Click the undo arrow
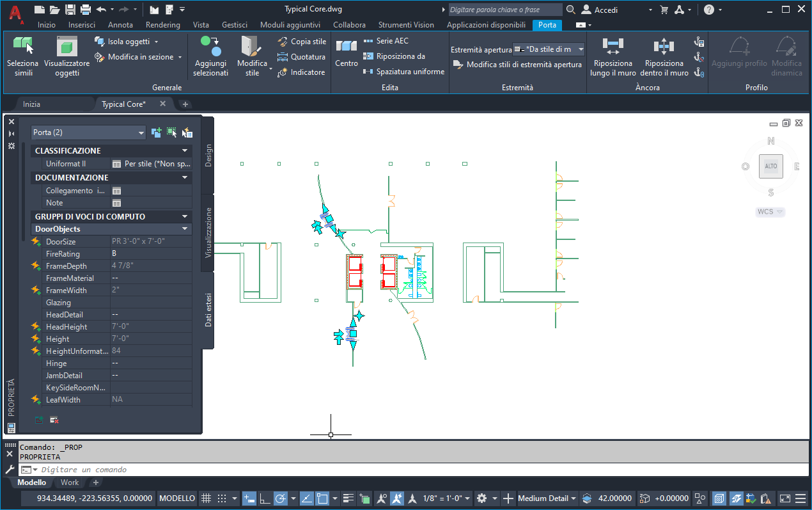The width and height of the screenshot is (812, 510). [101, 10]
